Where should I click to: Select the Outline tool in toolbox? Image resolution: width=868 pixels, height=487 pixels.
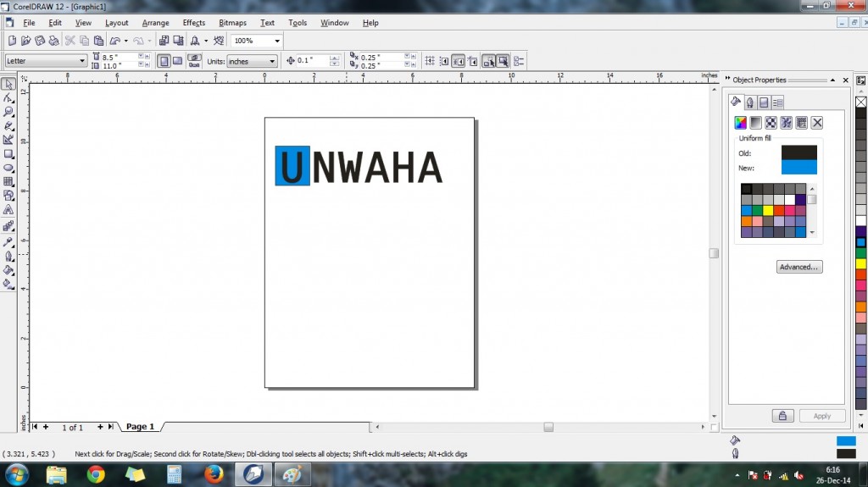[x=8, y=257]
